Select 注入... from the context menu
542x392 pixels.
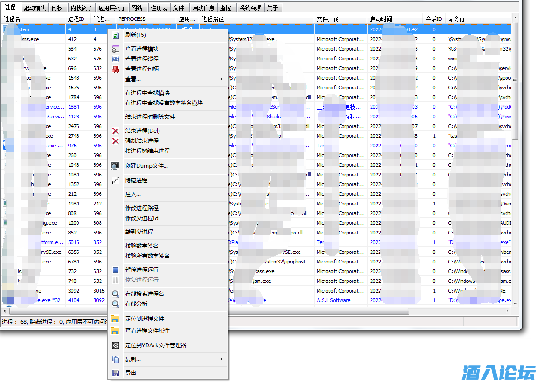133,194
